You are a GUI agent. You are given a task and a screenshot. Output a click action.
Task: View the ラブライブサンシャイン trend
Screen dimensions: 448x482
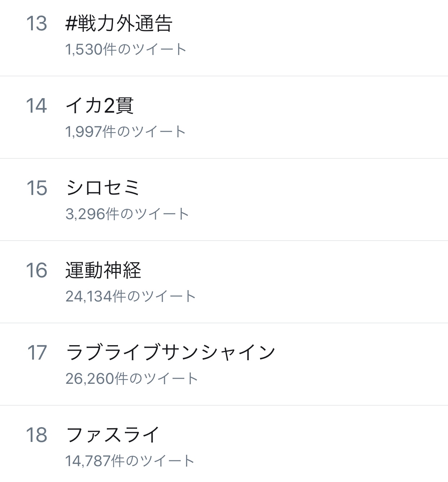pyautogui.click(x=171, y=353)
